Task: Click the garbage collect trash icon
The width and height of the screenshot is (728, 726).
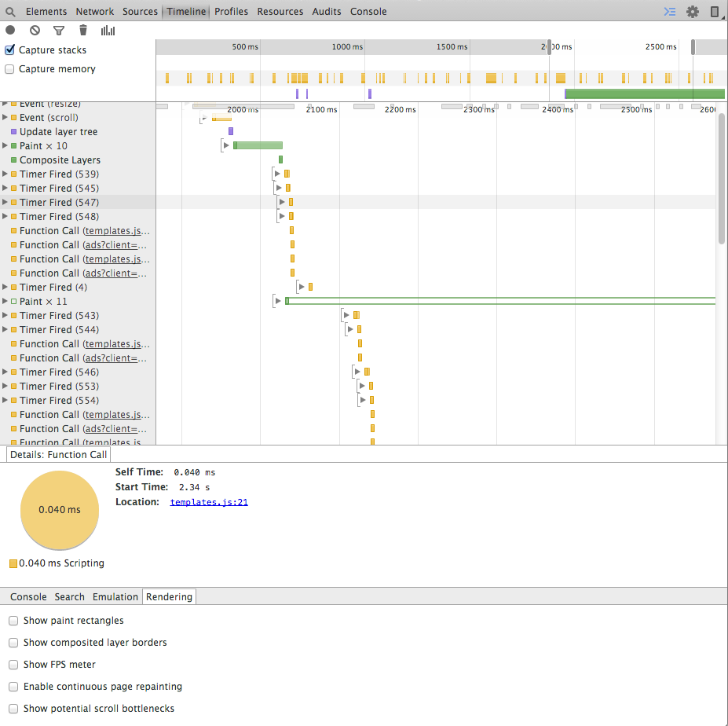Action: point(83,31)
